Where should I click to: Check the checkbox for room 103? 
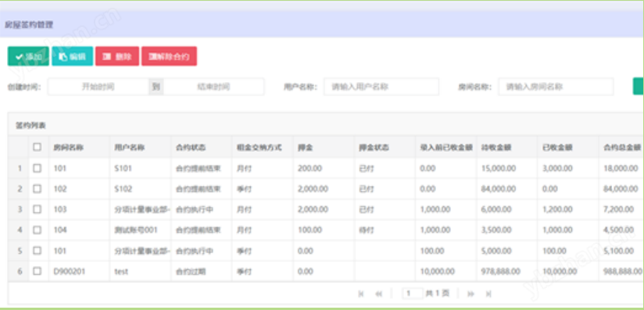(x=37, y=209)
